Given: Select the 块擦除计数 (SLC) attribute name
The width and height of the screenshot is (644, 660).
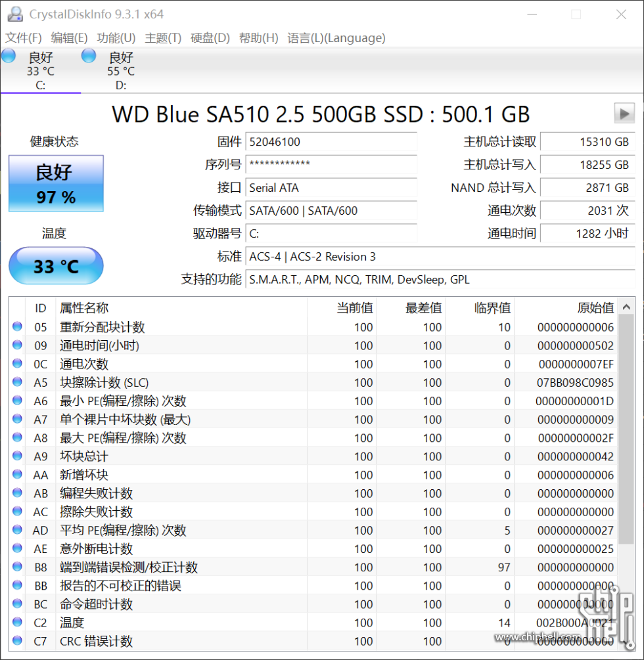Looking at the screenshot, I should (x=104, y=383).
